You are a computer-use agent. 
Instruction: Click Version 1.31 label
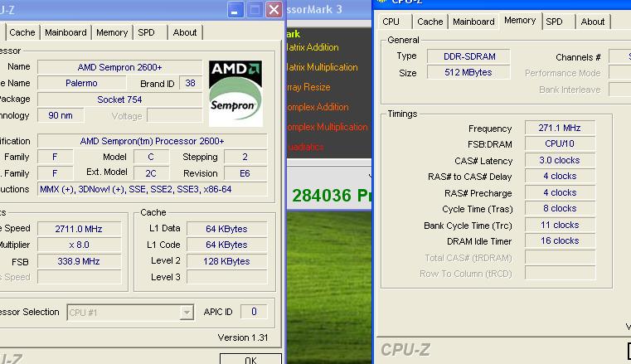243,337
